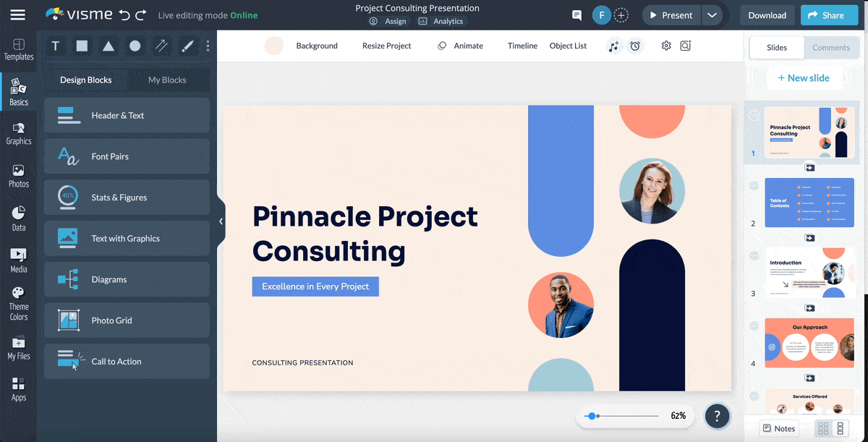The image size is (868, 442).
Task: Open the Comments tab
Action: 831,47
